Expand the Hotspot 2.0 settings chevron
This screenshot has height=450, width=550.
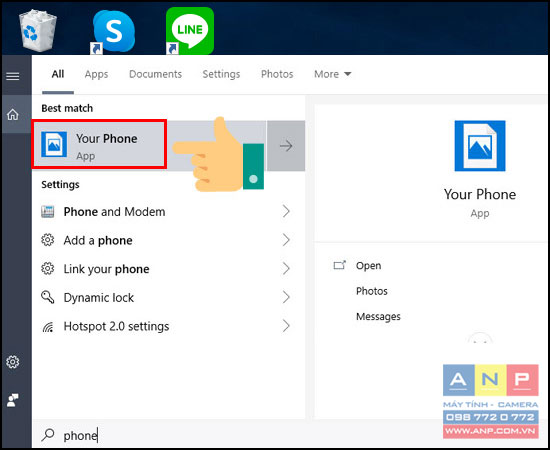(x=286, y=326)
